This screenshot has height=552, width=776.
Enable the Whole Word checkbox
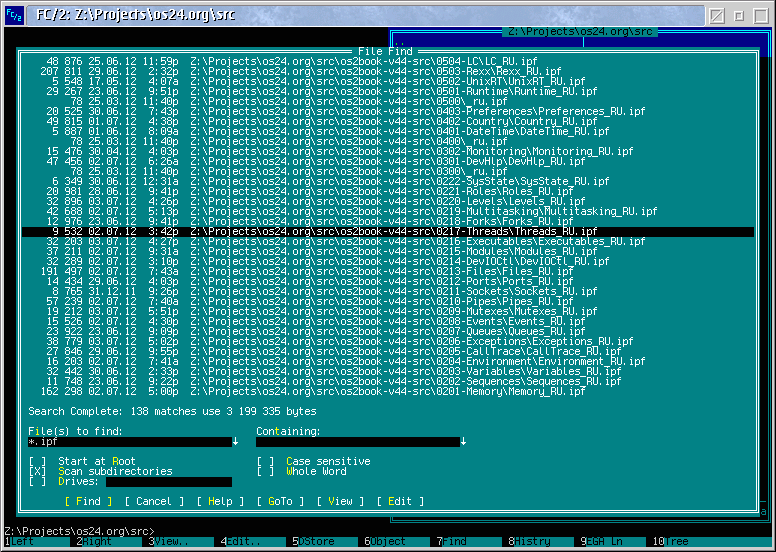[x=266, y=471]
